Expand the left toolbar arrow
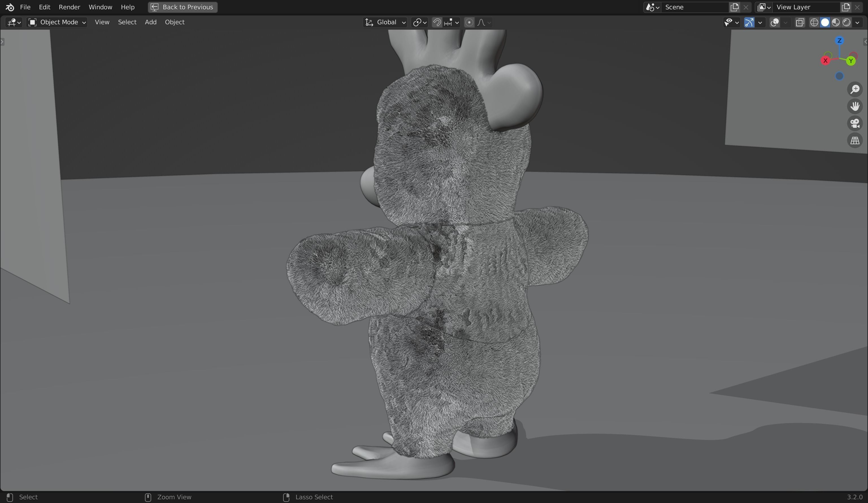Image resolution: width=868 pixels, height=503 pixels. click(3, 42)
